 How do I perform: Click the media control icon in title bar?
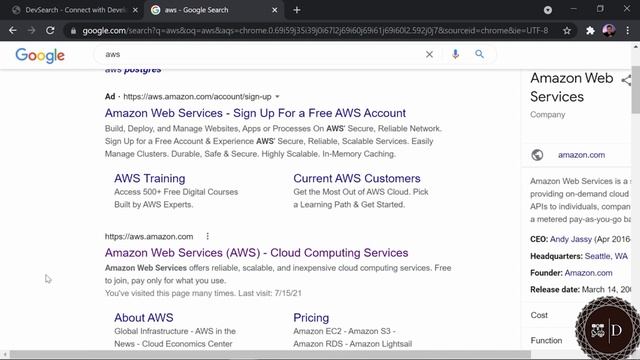click(548, 10)
